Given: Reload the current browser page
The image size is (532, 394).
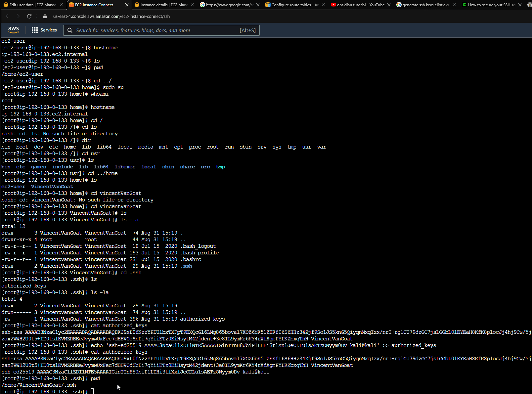Looking at the screenshot, I should [x=29, y=16].
